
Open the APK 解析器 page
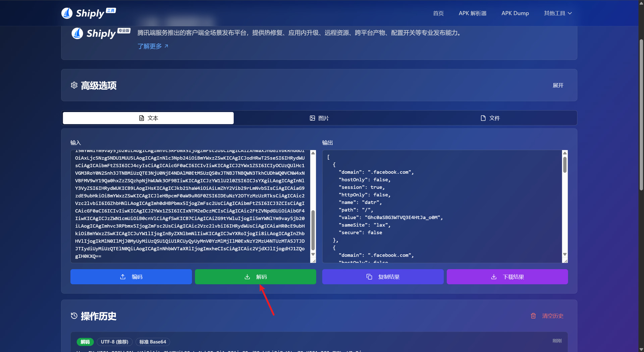[472, 13]
